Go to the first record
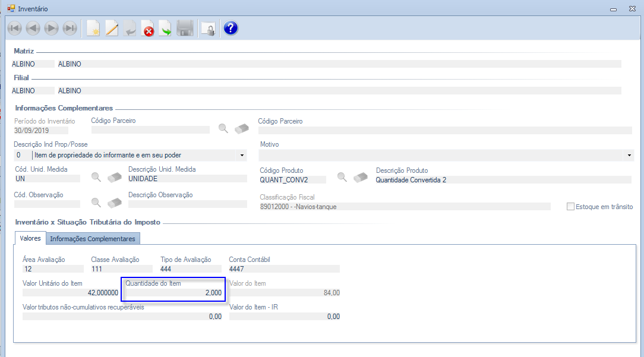This screenshot has height=357, width=644. 15,28
